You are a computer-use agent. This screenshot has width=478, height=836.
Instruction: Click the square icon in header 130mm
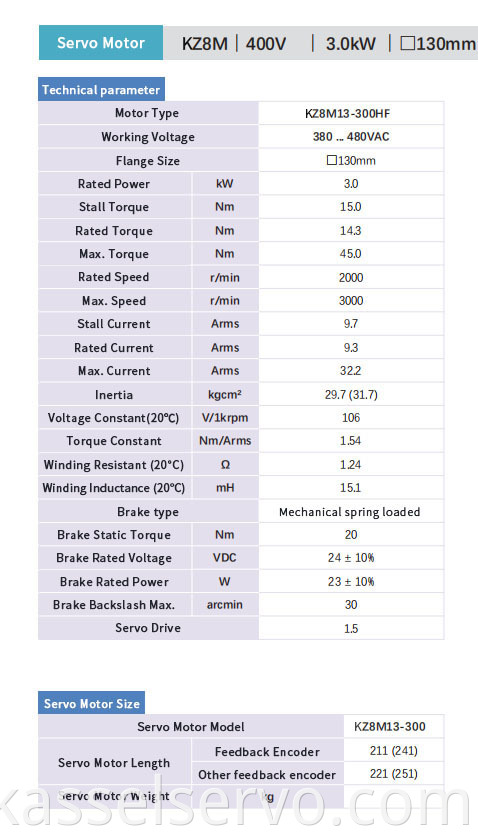[407, 43]
